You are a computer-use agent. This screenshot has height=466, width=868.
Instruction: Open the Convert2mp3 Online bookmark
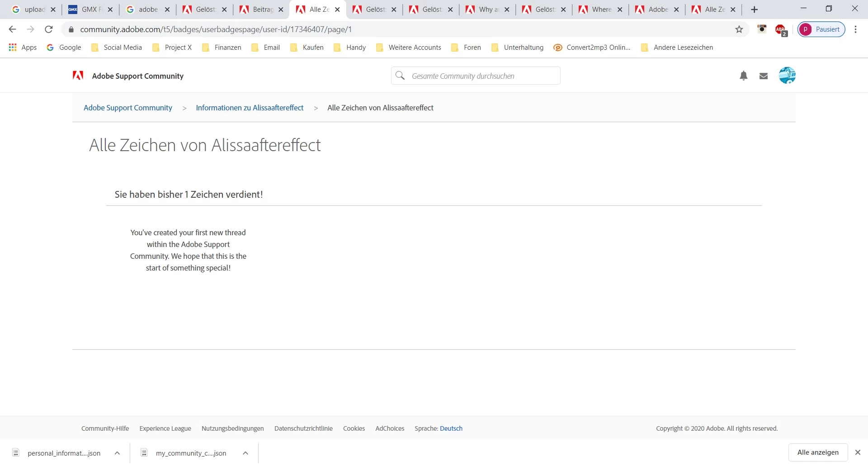592,48
